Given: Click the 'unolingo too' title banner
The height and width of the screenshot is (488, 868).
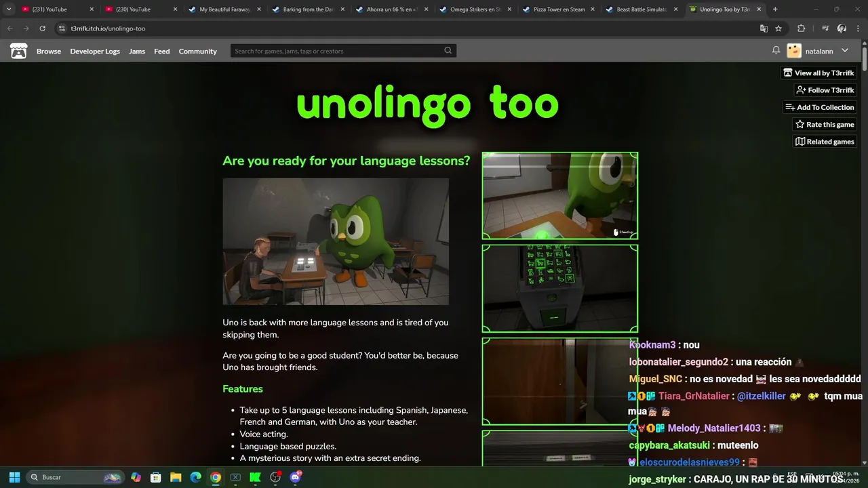Looking at the screenshot, I should pyautogui.click(x=427, y=105).
